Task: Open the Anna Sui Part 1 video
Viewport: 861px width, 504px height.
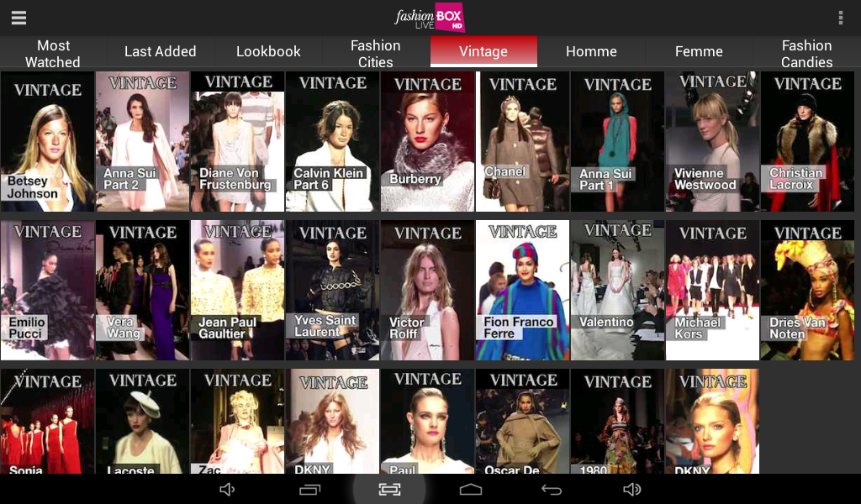Action: (617, 141)
